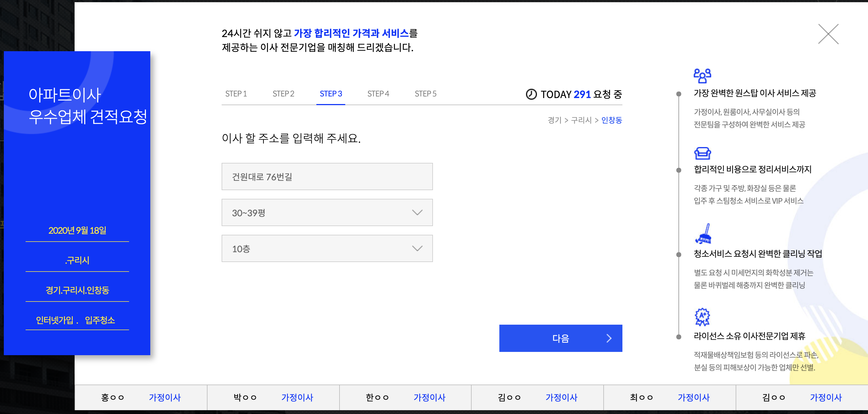Click the three-people team service icon
This screenshot has width=868, height=414.
click(x=702, y=76)
